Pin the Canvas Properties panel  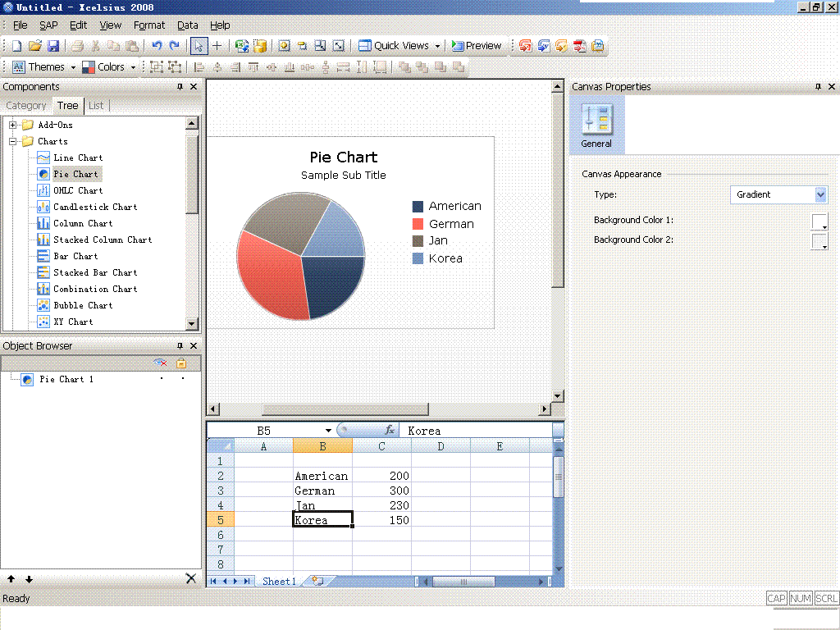[x=817, y=86]
